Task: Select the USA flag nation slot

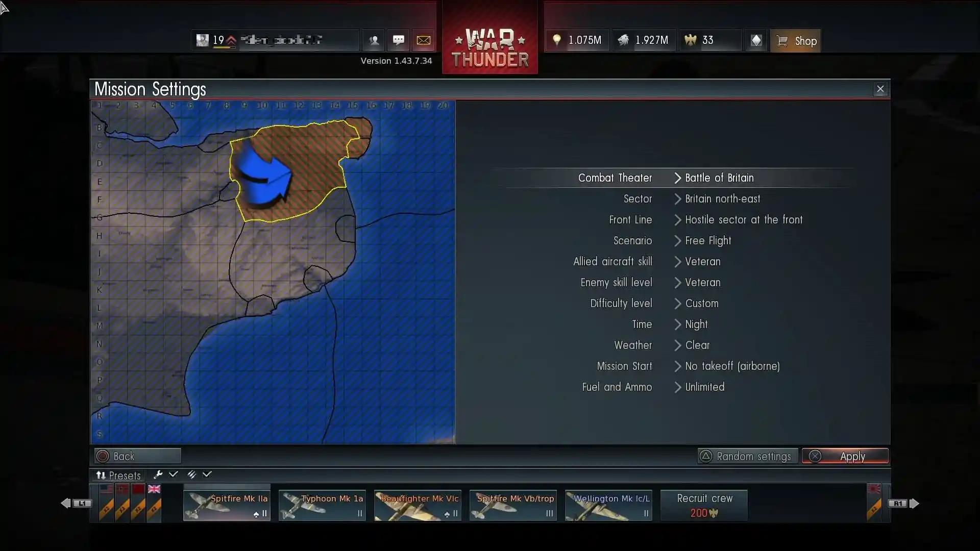Action: click(106, 503)
